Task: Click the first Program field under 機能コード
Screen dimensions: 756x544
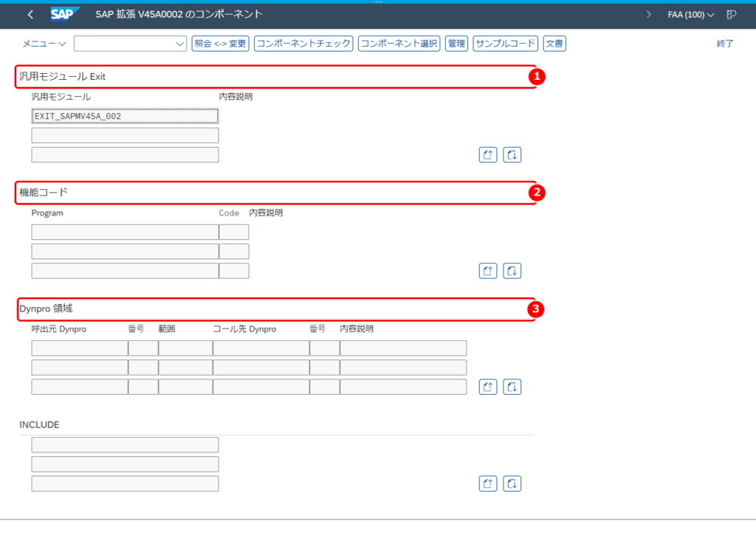Action: click(x=125, y=233)
